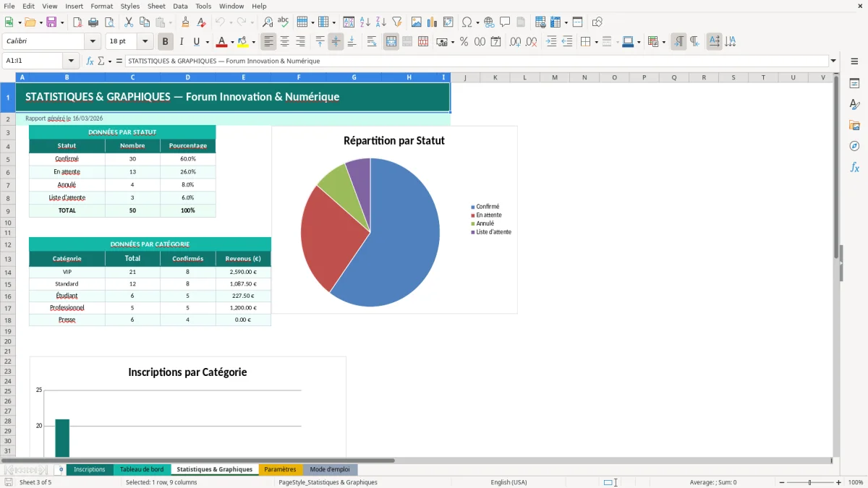
Task: Click the Print icon
Action: [93, 22]
